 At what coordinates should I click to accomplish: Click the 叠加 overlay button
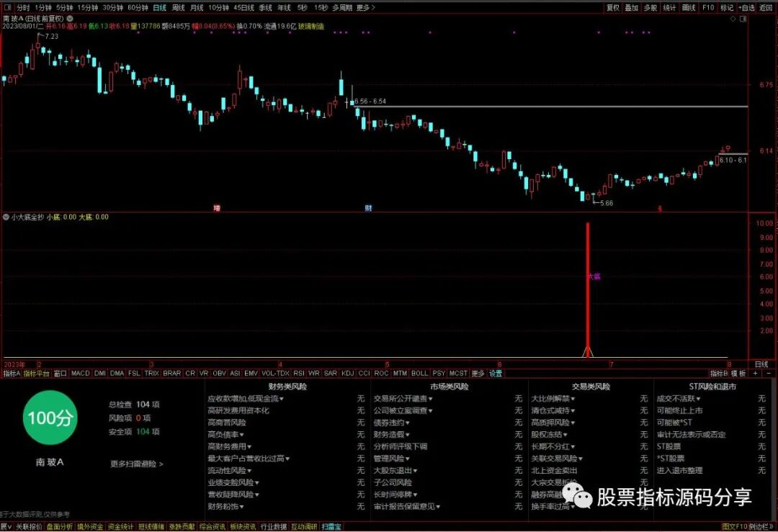(x=631, y=7)
